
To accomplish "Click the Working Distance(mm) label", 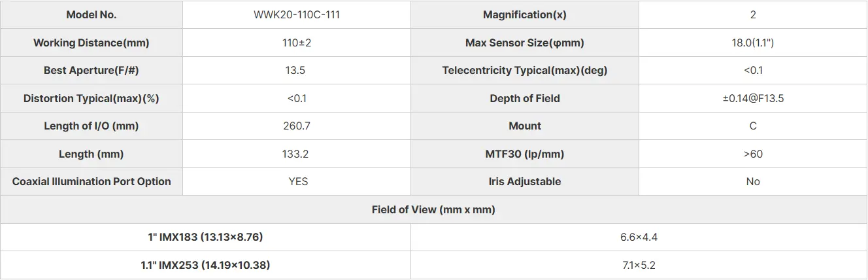I will pos(92,43).
